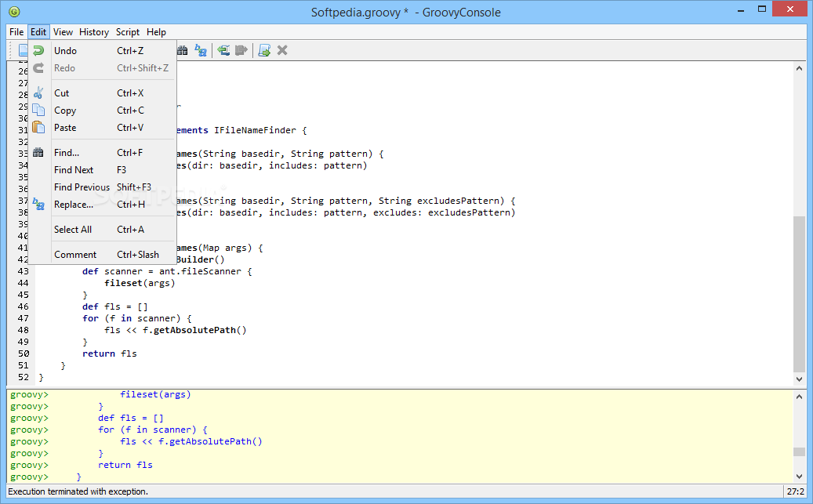Viewport: 813px width, 504px height.
Task: Click the editor scrollbar up arrow
Action: click(x=799, y=68)
